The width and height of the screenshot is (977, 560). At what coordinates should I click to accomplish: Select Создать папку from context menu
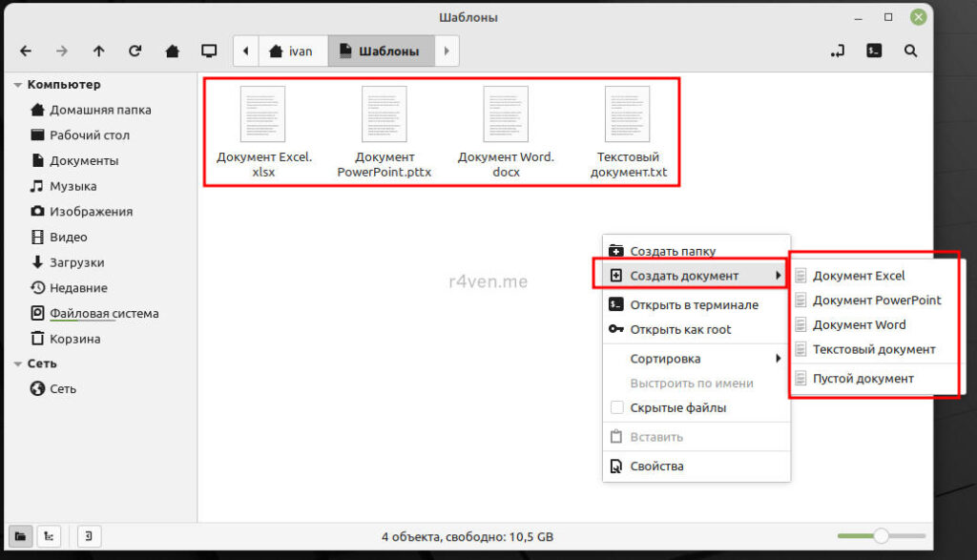tap(673, 251)
